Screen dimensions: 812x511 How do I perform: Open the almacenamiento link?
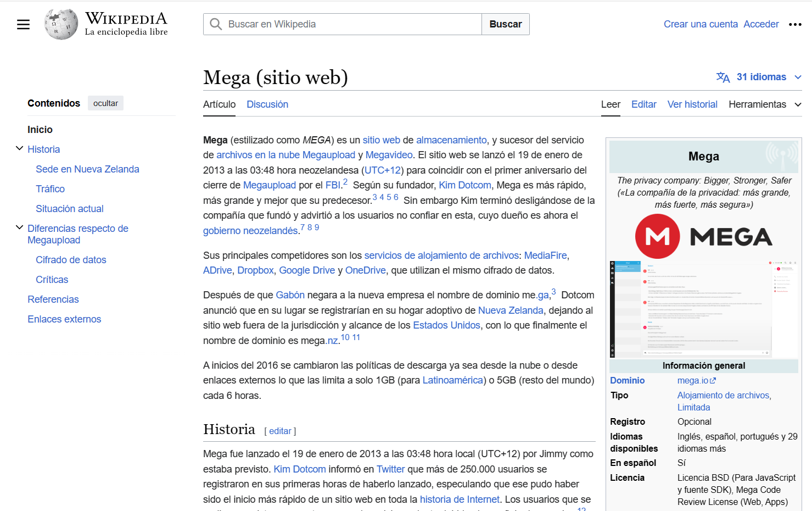click(451, 140)
